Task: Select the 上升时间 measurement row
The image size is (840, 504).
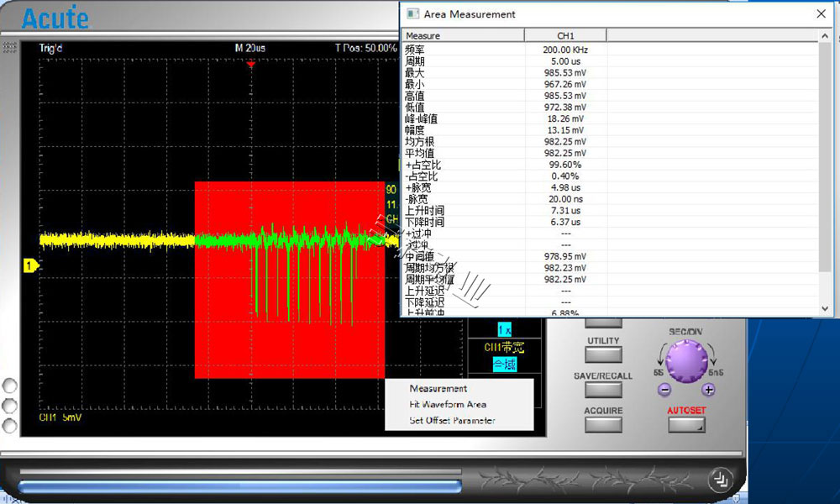Action: pyautogui.click(x=610, y=211)
